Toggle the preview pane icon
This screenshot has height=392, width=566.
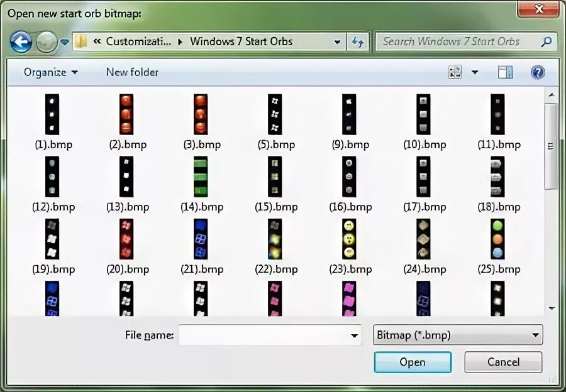click(x=505, y=72)
